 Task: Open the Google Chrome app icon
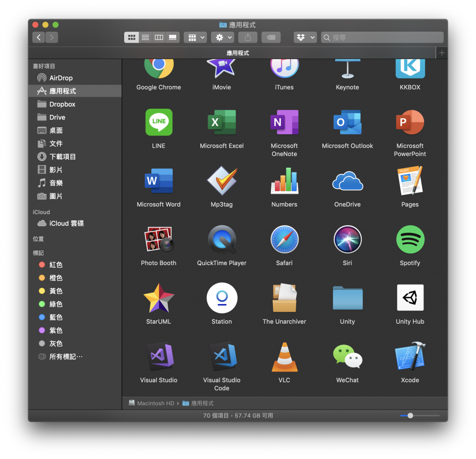coord(159,68)
